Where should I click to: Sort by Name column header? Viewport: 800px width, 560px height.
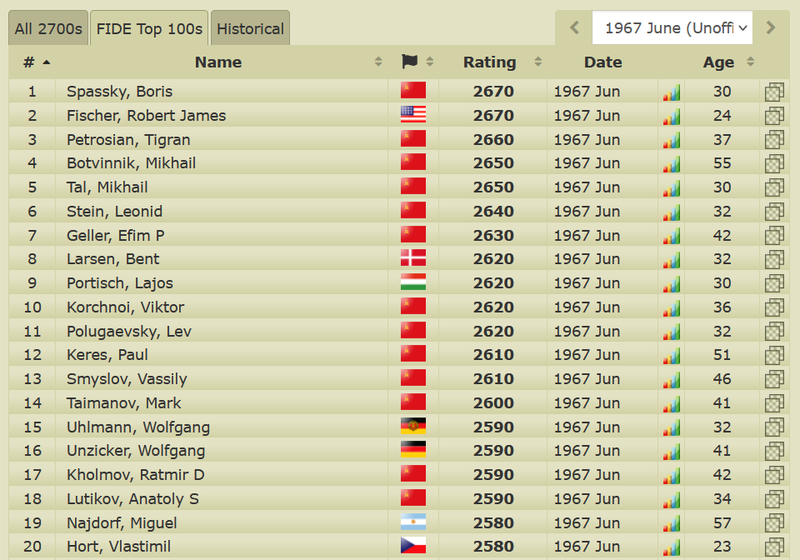click(218, 62)
